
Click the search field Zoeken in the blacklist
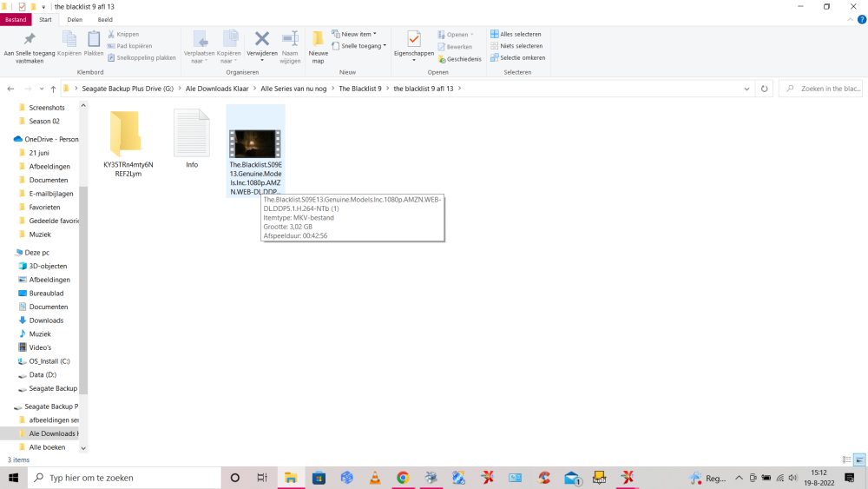(825, 89)
